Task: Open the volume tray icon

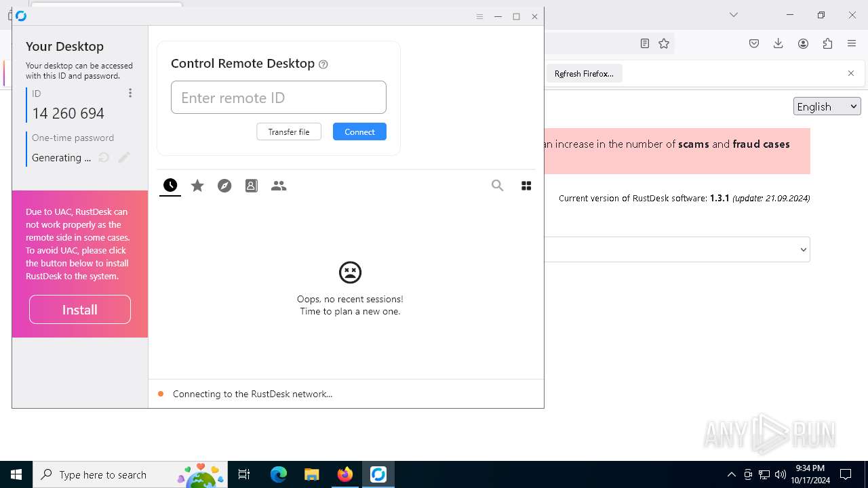Action: pos(781,474)
